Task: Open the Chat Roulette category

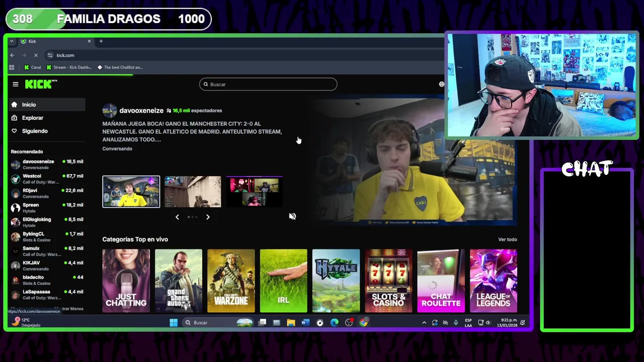Action: click(441, 281)
